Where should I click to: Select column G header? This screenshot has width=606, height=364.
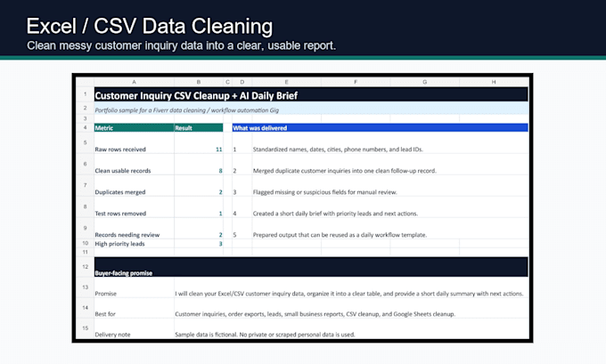point(425,82)
